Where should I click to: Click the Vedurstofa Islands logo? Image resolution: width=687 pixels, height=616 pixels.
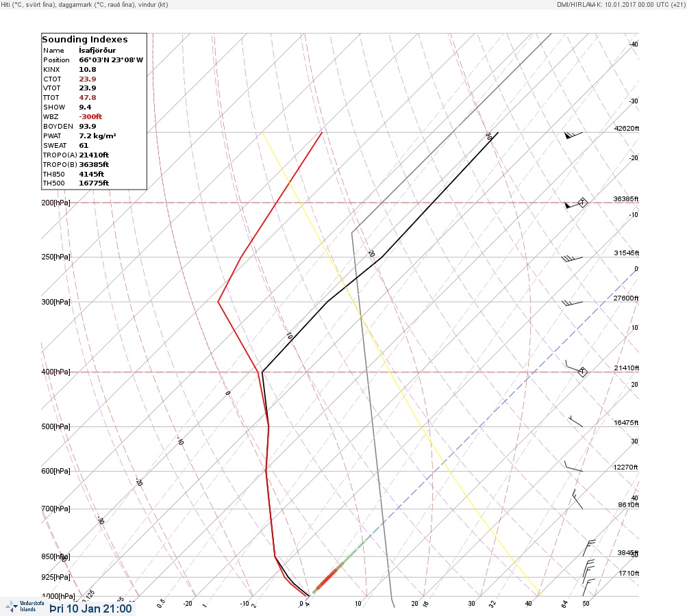(25, 606)
